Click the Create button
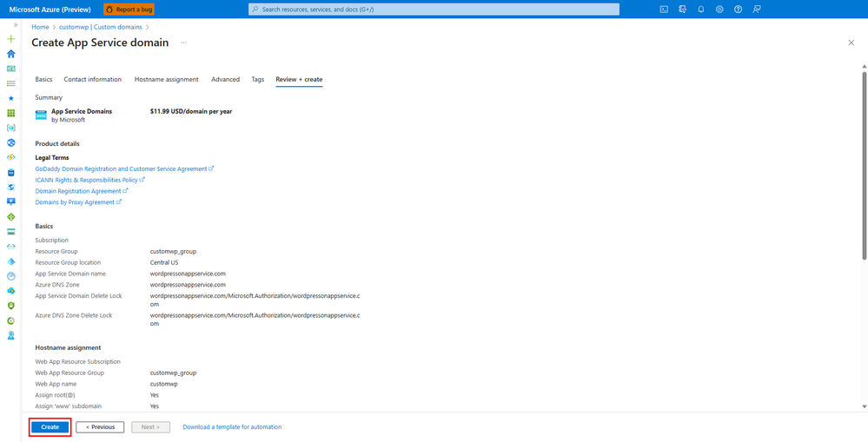The height and width of the screenshot is (442, 868). (x=50, y=427)
